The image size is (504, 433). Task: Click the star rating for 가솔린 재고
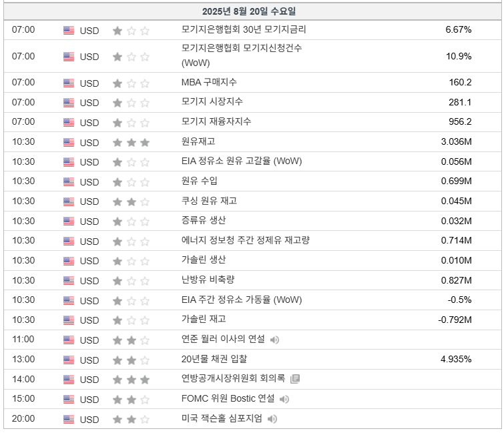tap(131, 320)
